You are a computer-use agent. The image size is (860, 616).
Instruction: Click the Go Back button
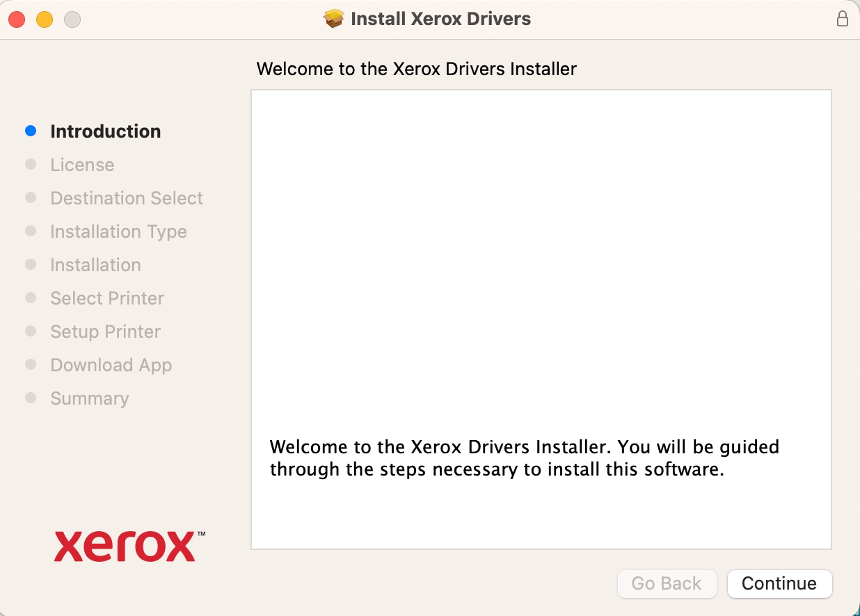667,584
